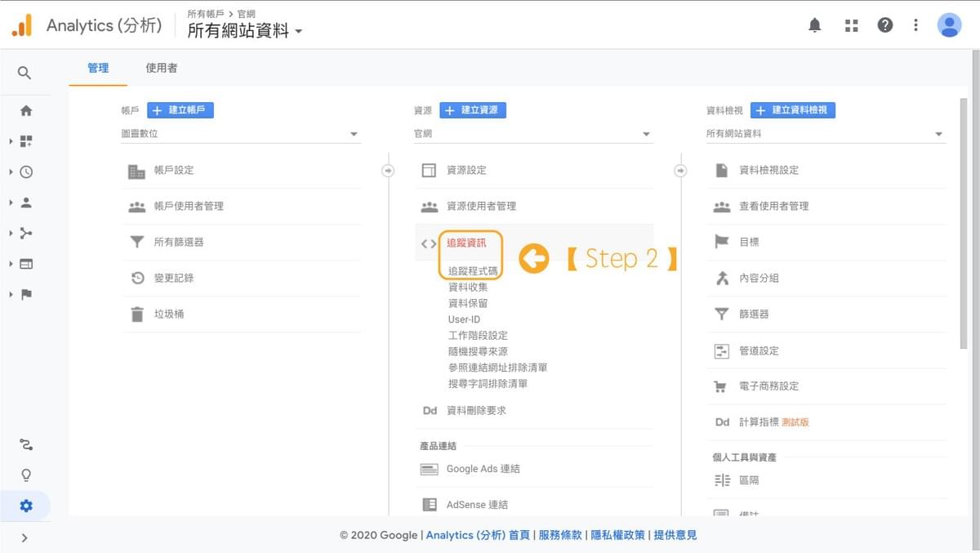The height and width of the screenshot is (553, 980).
Task: Select 追蹤程式碼 submenu item
Action: coord(473,271)
